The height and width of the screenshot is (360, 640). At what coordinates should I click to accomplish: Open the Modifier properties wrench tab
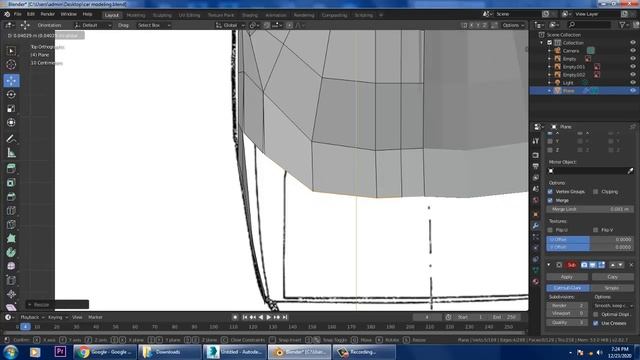click(536, 226)
